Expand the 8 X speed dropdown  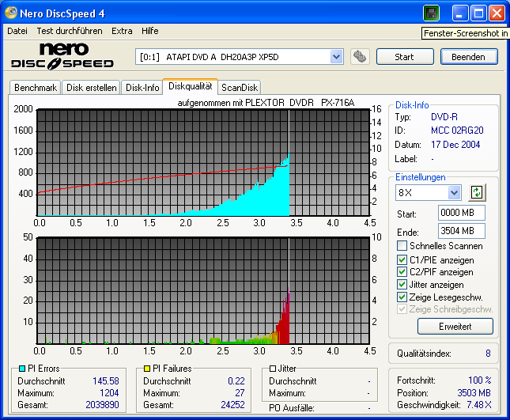click(x=454, y=192)
